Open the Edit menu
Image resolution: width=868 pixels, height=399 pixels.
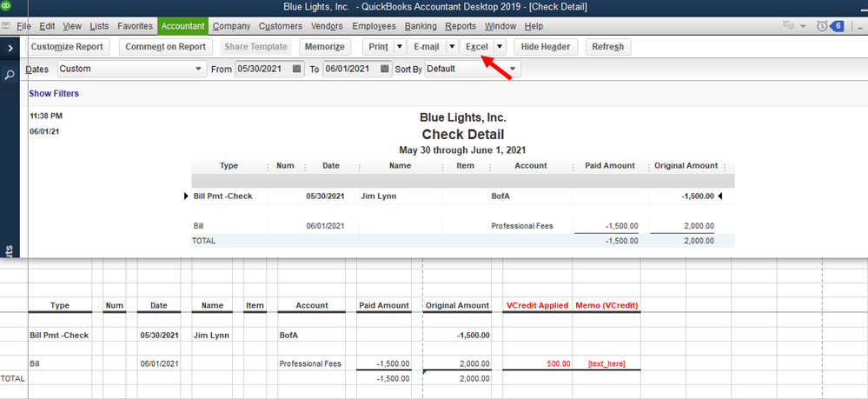(47, 26)
